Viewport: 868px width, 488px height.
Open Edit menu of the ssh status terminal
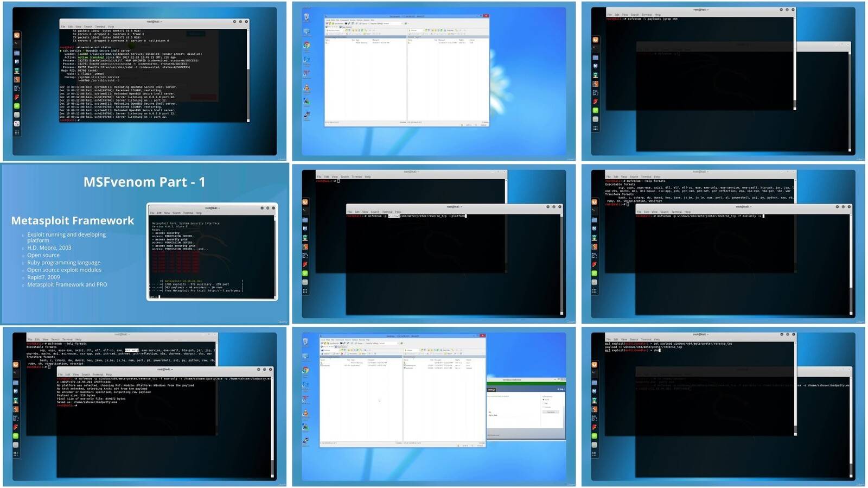pos(71,27)
